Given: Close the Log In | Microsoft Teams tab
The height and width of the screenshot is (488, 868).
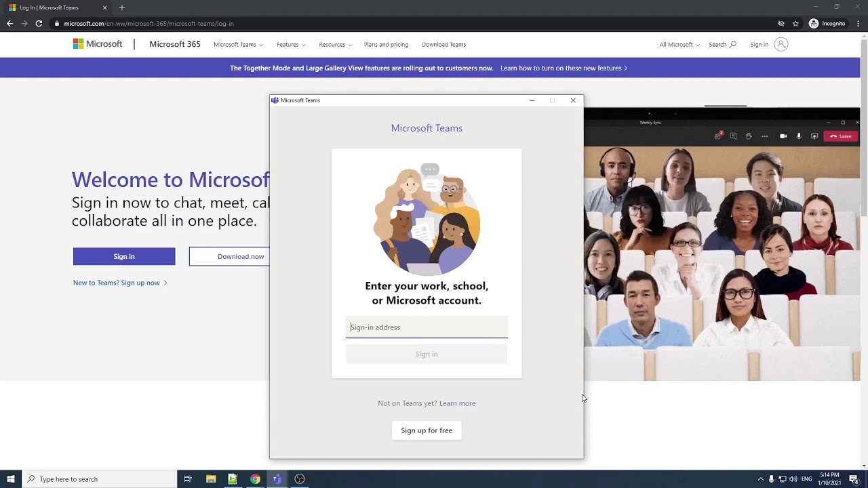Looking at the screenshot, I should point(105,7).
